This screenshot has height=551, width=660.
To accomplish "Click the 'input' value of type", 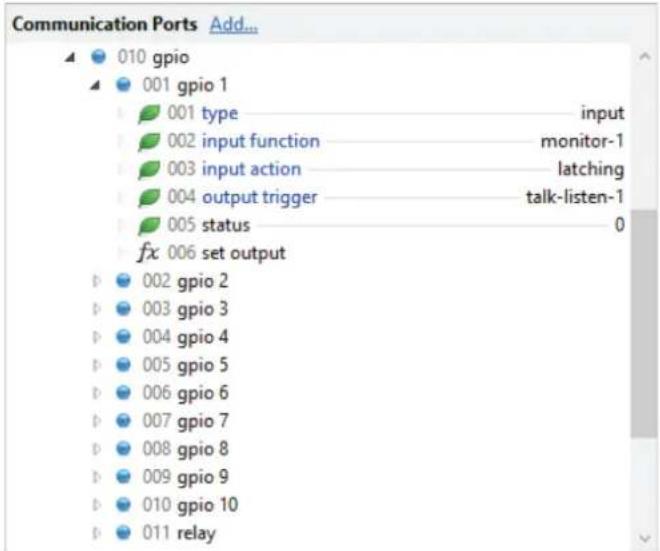I will [x=602, y=113].
